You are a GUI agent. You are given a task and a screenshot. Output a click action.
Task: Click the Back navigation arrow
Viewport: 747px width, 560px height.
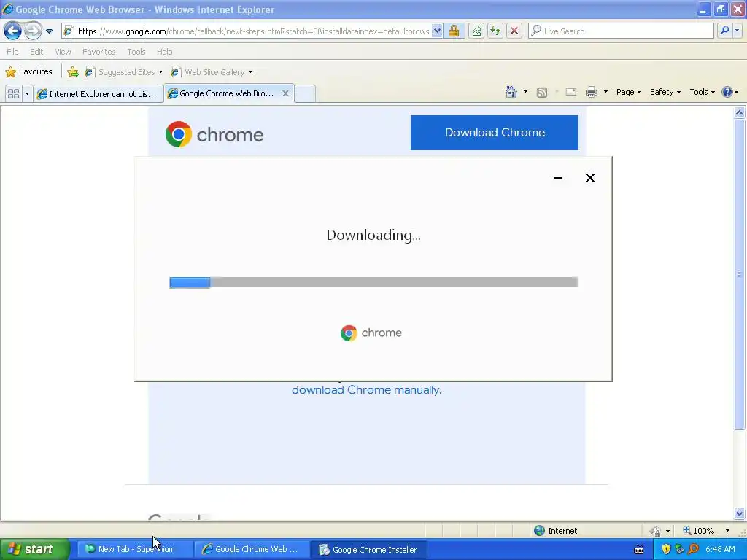(x=12, y=31)
